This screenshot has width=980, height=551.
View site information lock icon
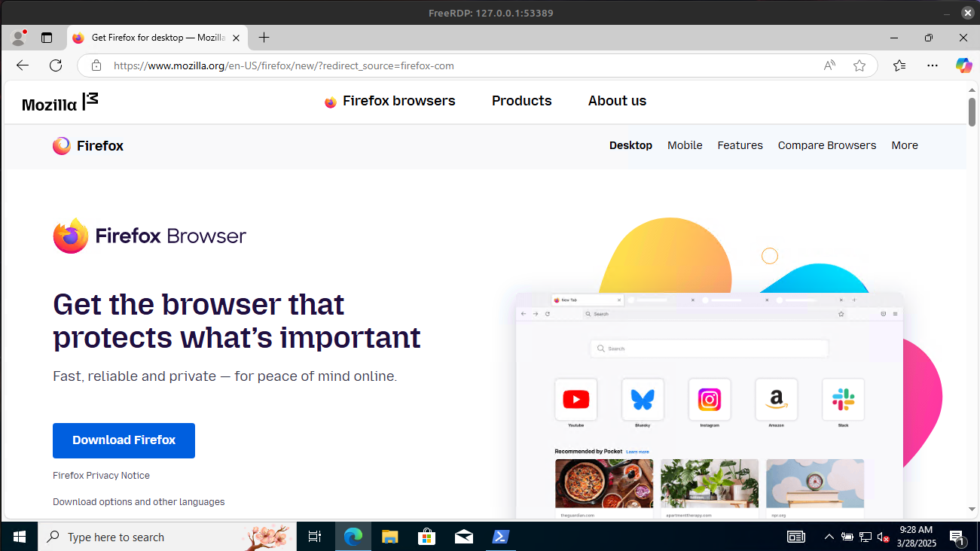[96, 65]
